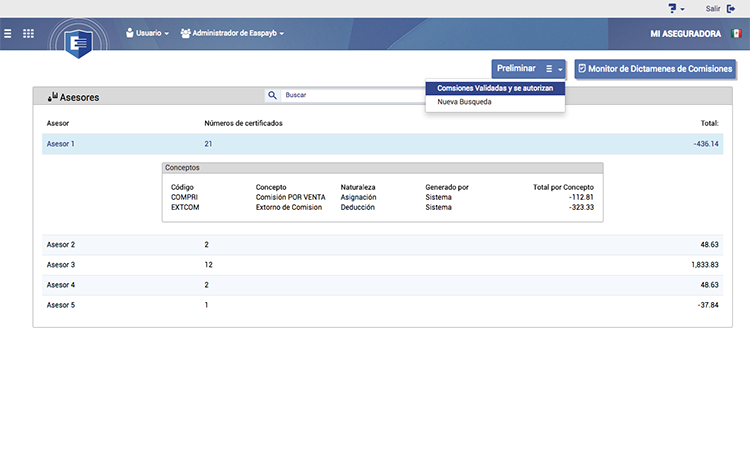This screenshot has height=461, width=750.
Task: Expand the Administrador de Easpayb dropdown
Action: pyautogui.click(x=232, y=33)
